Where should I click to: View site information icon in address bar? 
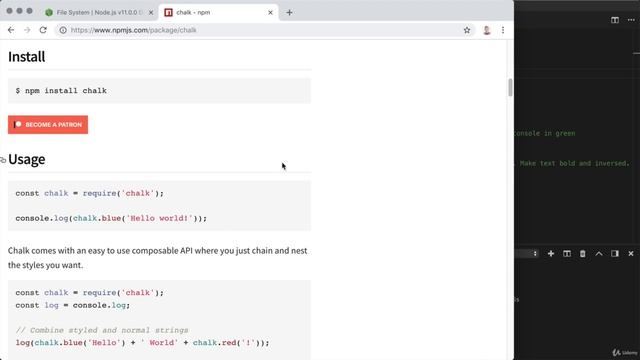[63, 30]
